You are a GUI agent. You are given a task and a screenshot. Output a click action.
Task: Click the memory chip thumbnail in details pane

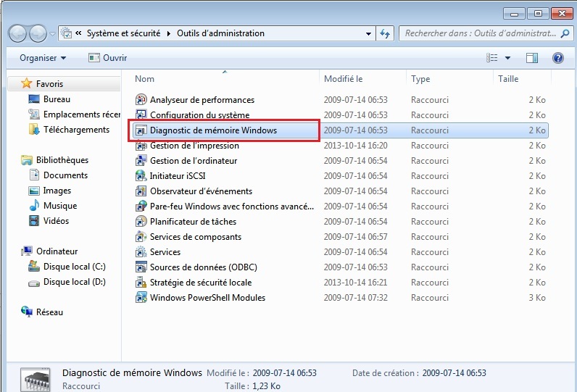36,380
